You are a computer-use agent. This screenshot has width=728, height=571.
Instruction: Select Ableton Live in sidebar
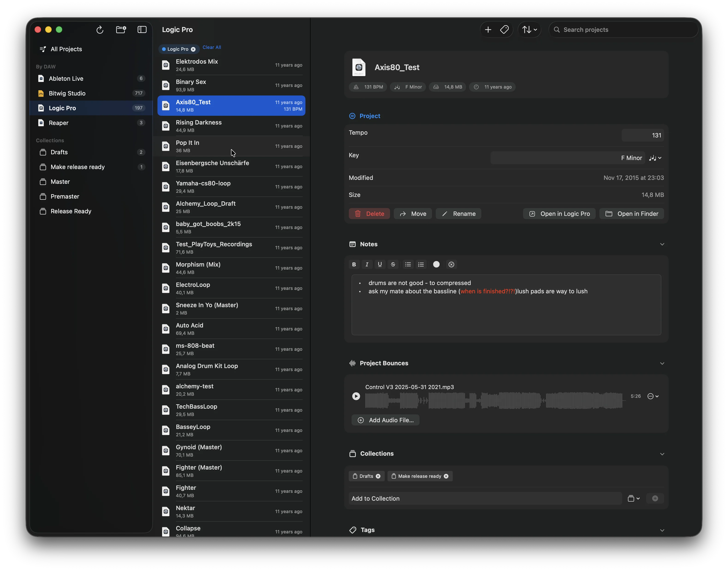pos(91,79)
